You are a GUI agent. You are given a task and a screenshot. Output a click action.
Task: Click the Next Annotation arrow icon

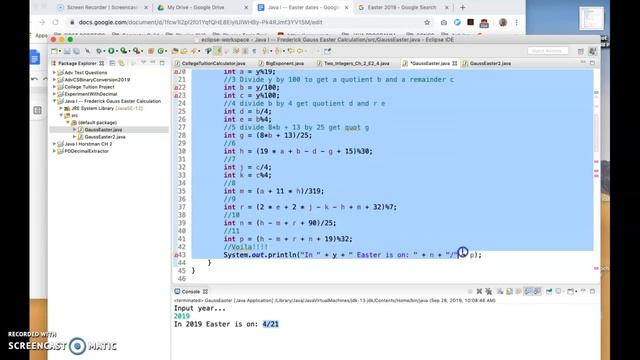coord(264,51)
